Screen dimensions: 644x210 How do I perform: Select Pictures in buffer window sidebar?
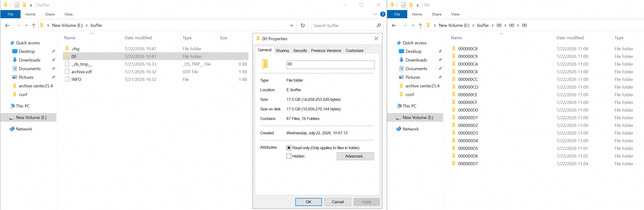(x=26, y=77)
